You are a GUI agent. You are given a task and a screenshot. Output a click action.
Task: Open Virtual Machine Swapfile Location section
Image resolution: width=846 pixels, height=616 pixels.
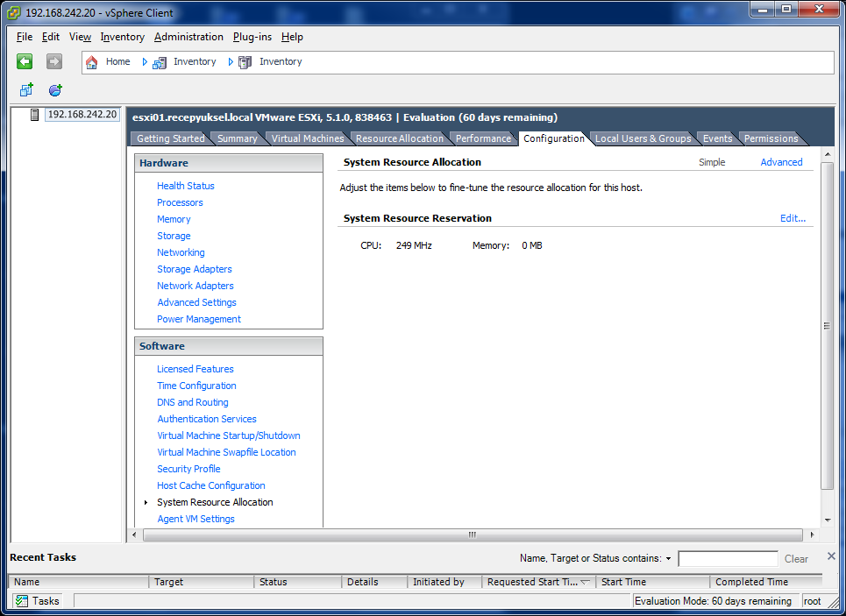(x=226, y=452)
